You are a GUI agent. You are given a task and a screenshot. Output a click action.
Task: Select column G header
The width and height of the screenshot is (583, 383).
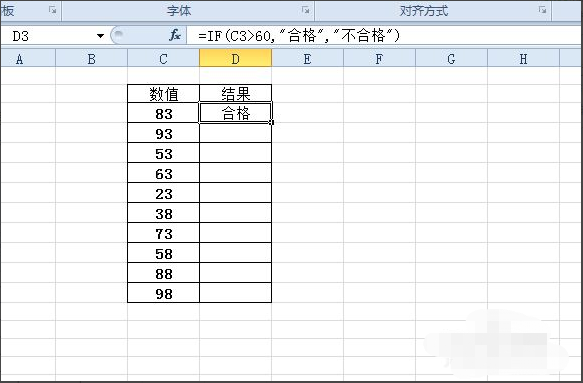coord(451,59)
